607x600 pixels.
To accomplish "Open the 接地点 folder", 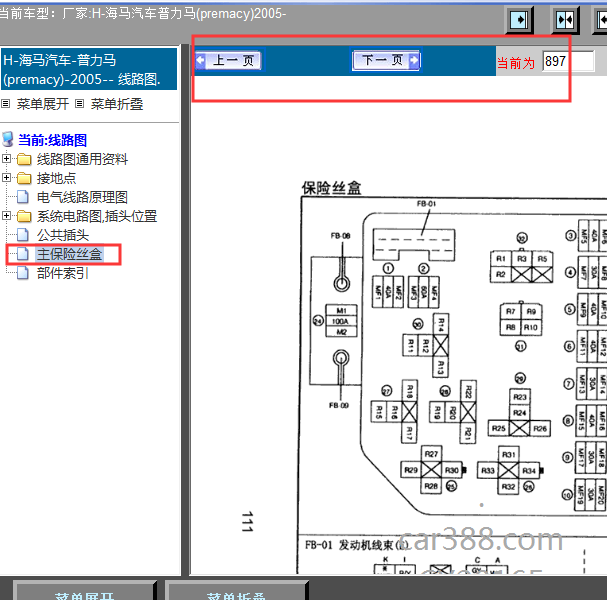I will [x=57, y=178].
